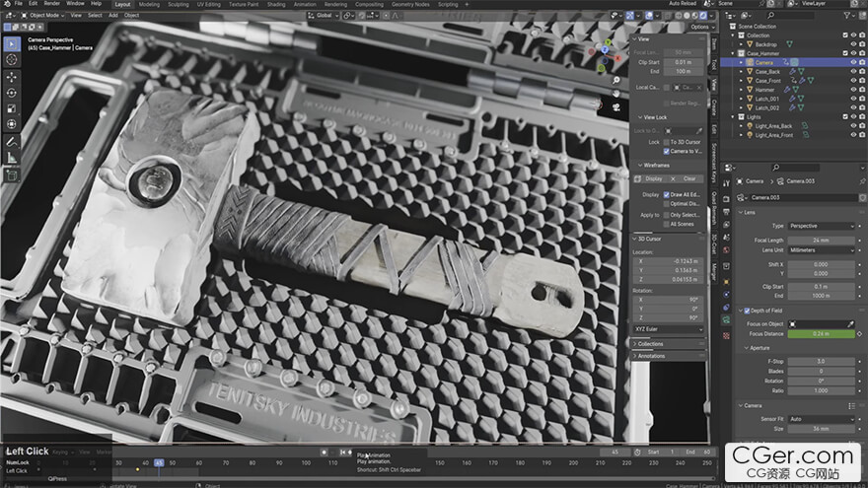
Task: Toggle the camera view icon in viewport
Action: (615, 107)
